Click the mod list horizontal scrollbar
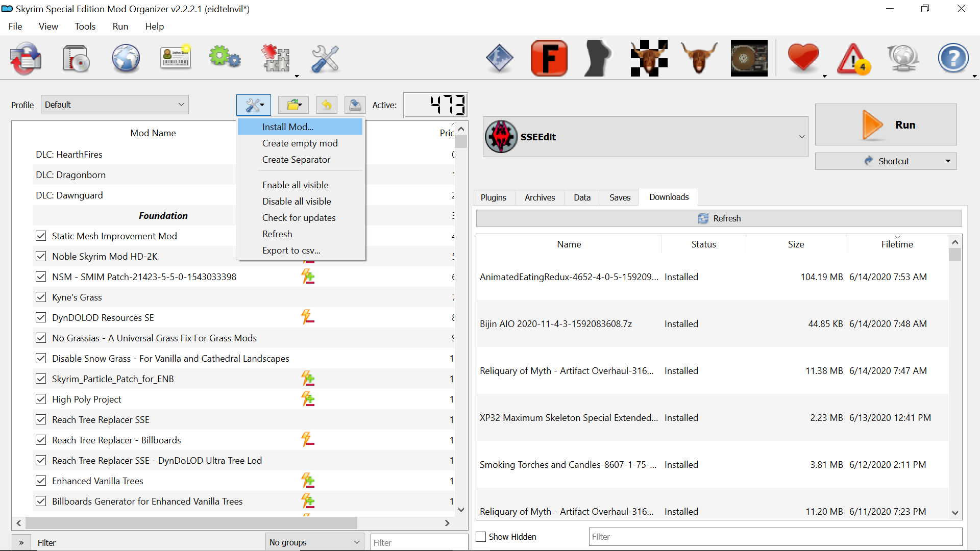This screenshot has height=551, width=980. (191, 523)
